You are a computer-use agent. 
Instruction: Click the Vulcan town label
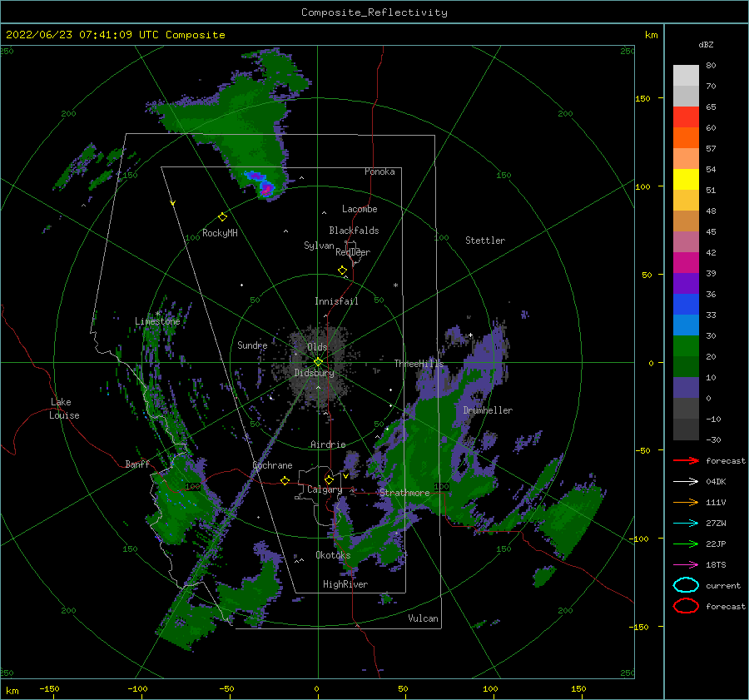(423, 618)
